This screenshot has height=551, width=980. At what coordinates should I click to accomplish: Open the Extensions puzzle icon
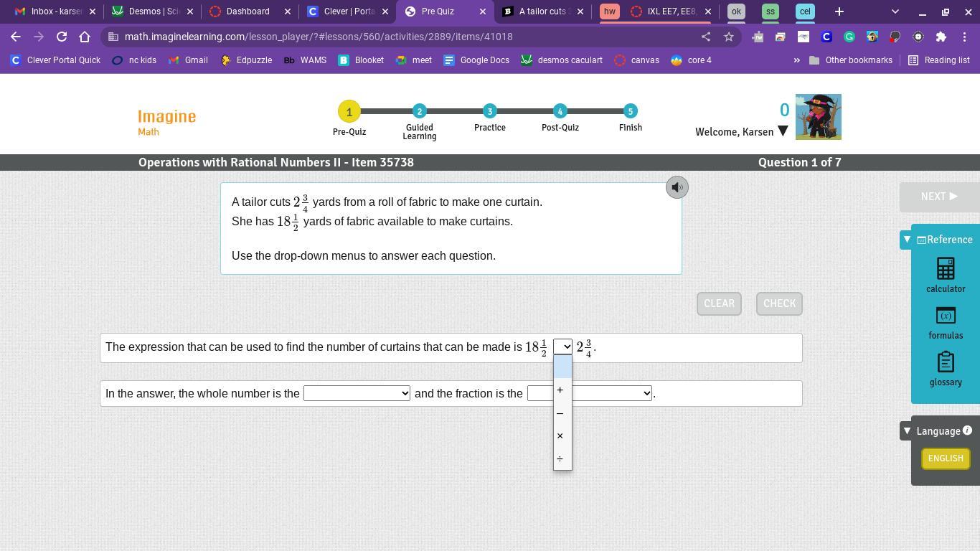pos(941,37)
